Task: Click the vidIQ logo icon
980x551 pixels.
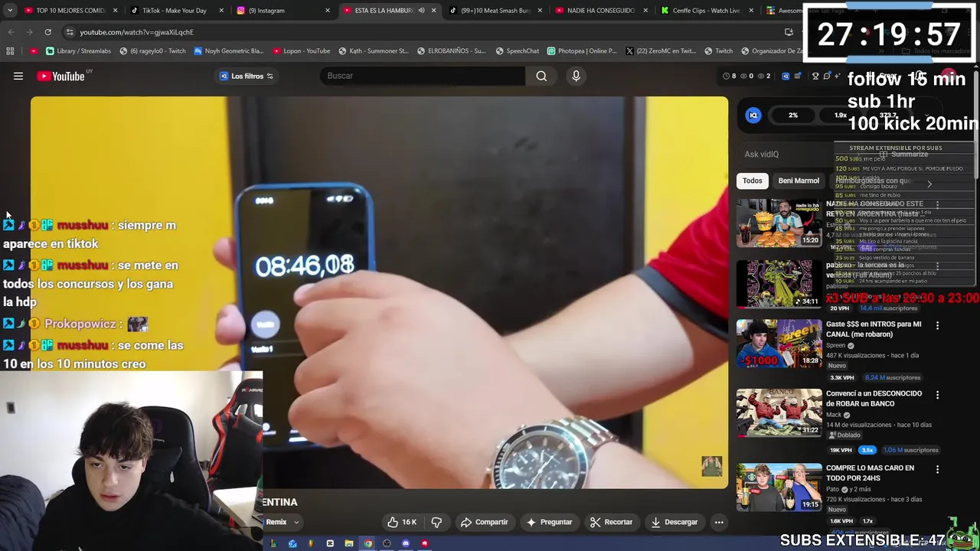Action: click(753, 116)
